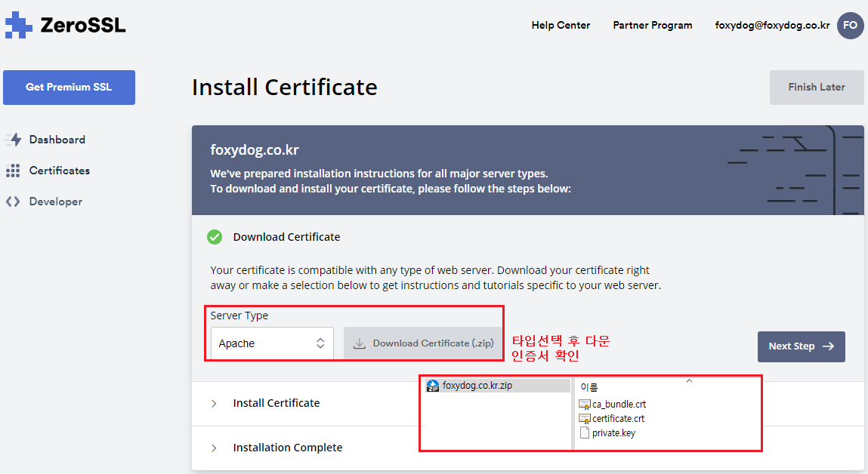Click the Finish Later button
Image resolution: width=868 pixels, height=474 pixels.
[817, 88]
